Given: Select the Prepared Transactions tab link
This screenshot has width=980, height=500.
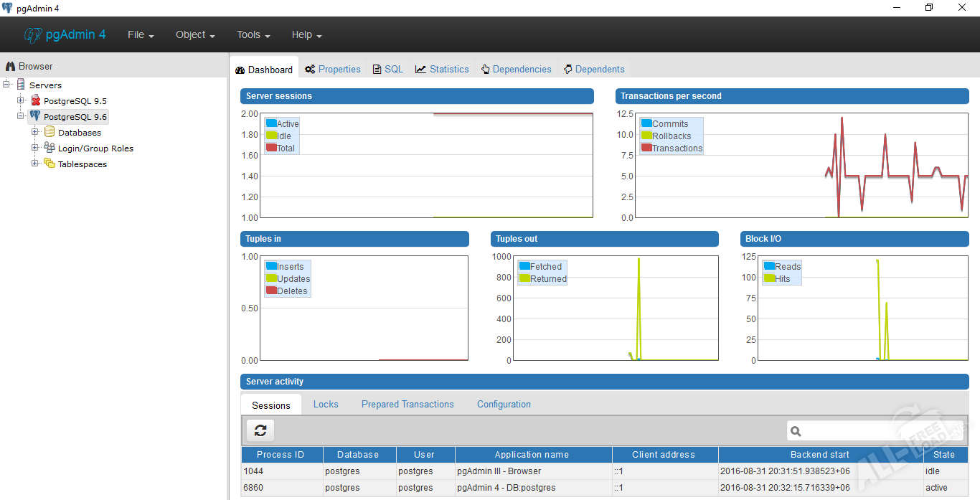Looking at the screenshot, I should (407, 405).
